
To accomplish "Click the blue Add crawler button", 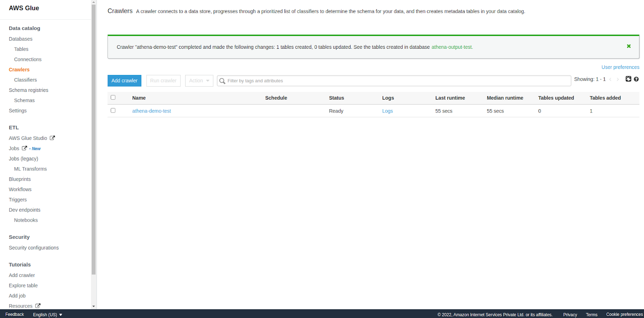I will pos(124,81).
